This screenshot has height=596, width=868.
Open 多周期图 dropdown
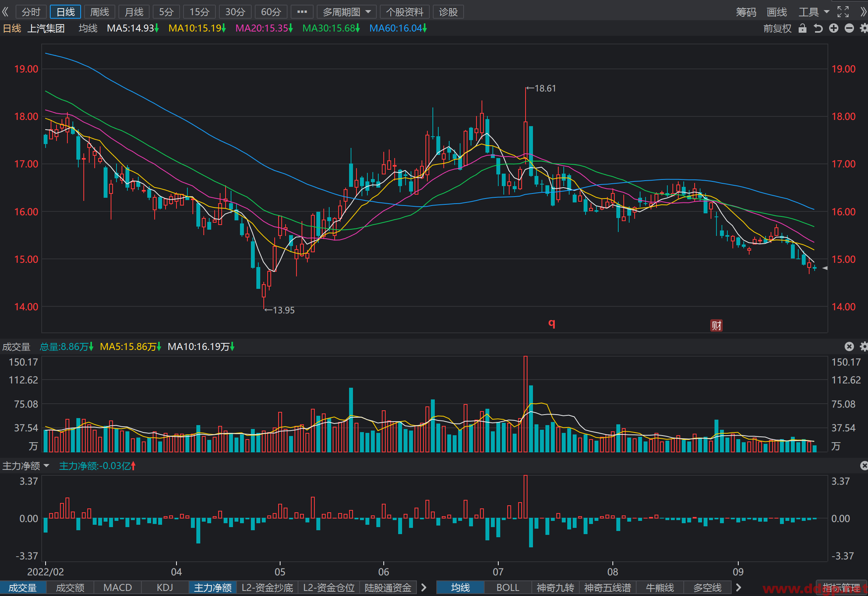(346, 12)
